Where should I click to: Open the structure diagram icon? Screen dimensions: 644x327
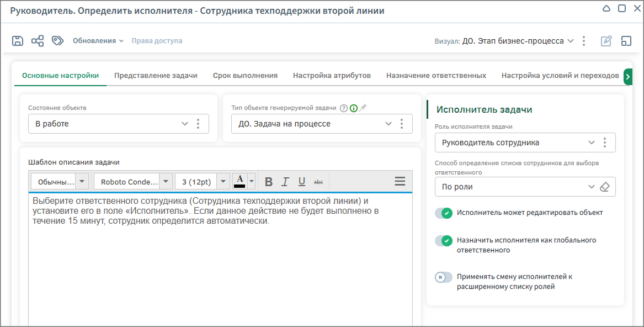pyautogui.click(x=38, y=41)
